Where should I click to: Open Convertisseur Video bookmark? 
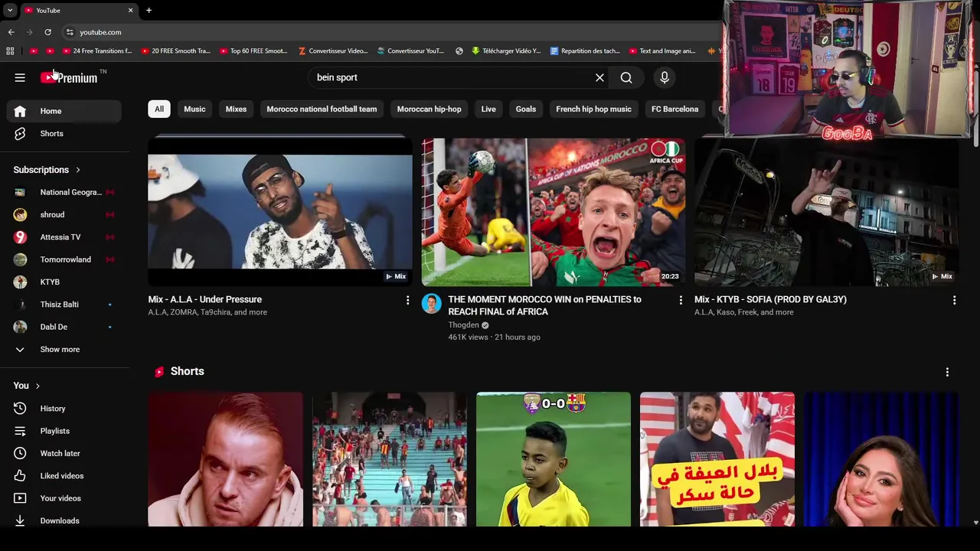333,51
